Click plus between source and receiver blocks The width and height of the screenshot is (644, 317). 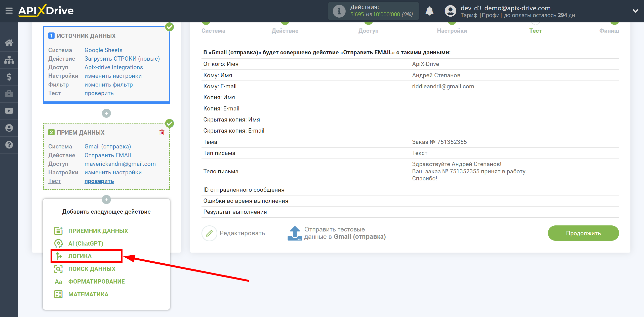106,113
